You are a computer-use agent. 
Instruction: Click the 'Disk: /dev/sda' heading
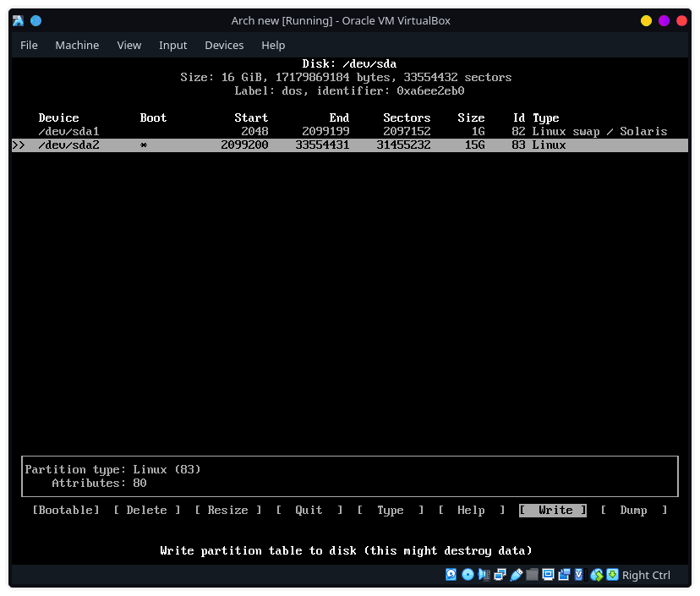(x=349, y=63)
